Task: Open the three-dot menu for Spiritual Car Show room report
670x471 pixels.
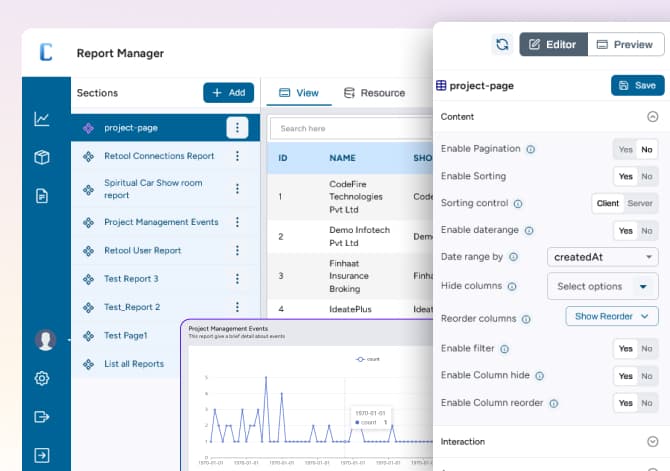Action: click(x=237, y=189)
